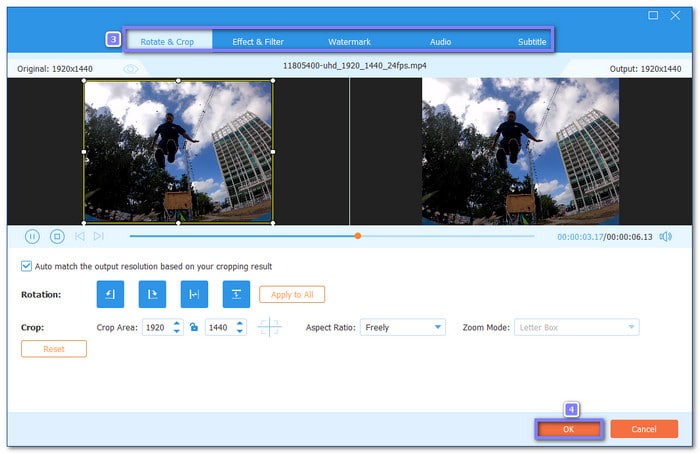
Task: Click the playback progress slider handle
Action: (357, 236)
